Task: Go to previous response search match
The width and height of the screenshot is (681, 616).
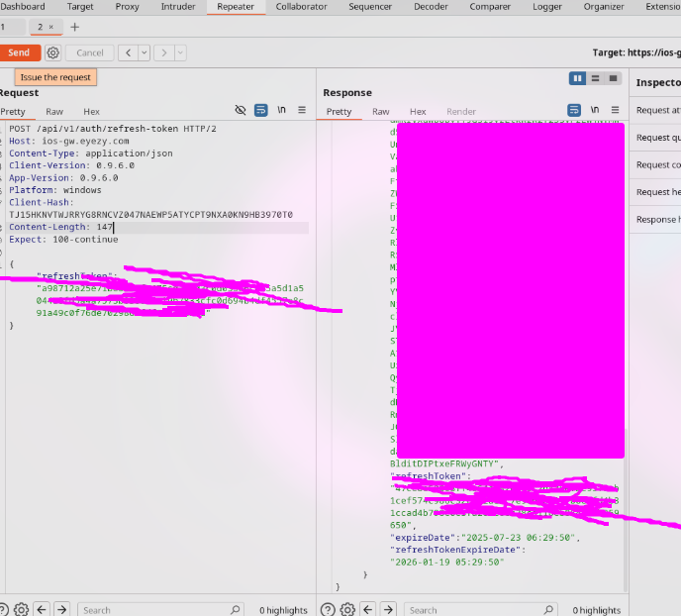Action: coord(368,609)
